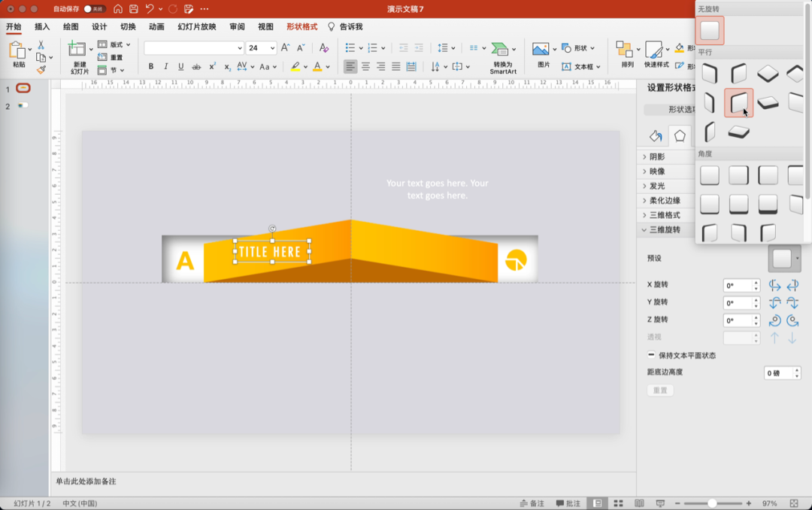Expand the Shadow (阴影) section
812x510 pixels.
(656, 156)
